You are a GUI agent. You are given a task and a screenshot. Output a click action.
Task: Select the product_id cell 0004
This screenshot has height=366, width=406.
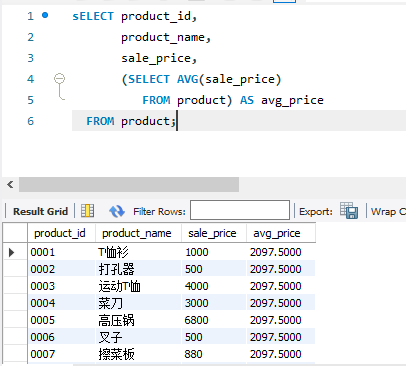point(61,303)
